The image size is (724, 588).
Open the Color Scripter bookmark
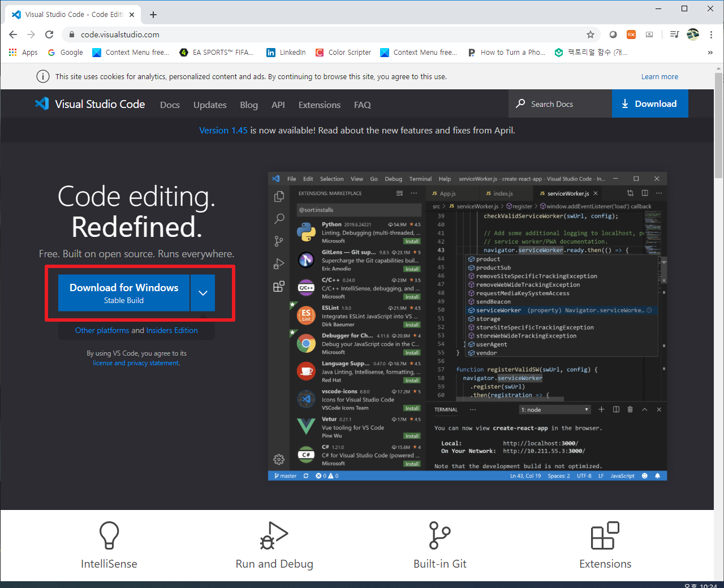tap(343, 52)
